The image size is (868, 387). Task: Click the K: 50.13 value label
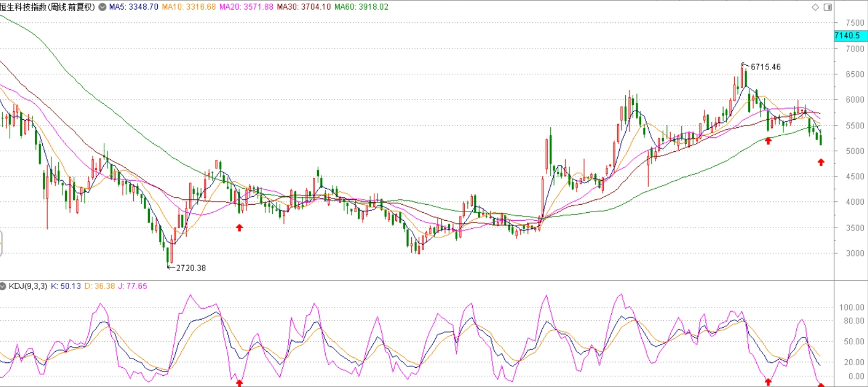coord(66,287)
